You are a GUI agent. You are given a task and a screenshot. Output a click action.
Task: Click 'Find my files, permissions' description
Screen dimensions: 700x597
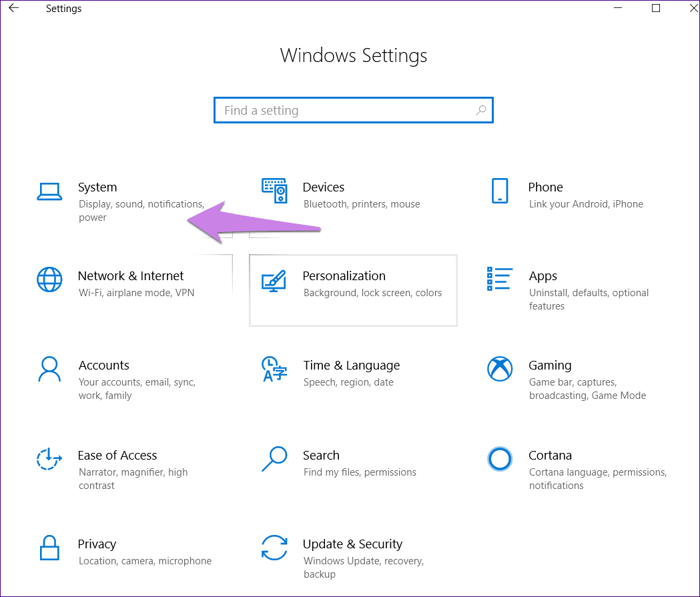360,472
